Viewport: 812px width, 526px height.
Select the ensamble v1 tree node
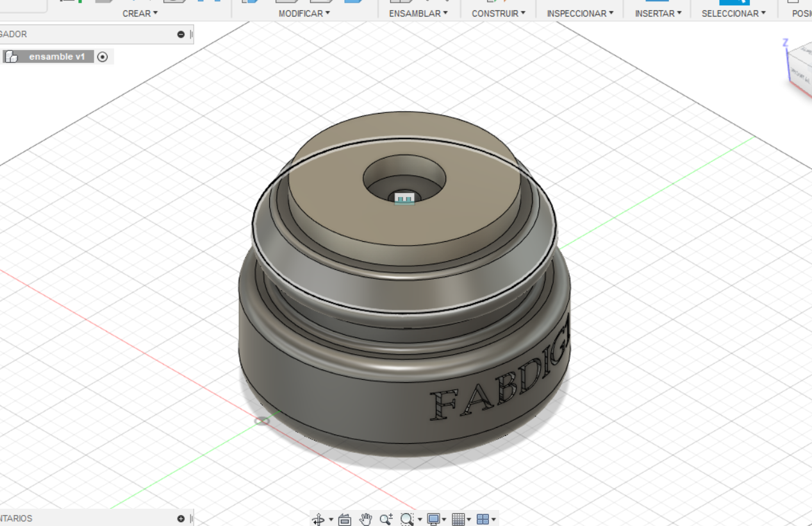(x=57, y=56)
